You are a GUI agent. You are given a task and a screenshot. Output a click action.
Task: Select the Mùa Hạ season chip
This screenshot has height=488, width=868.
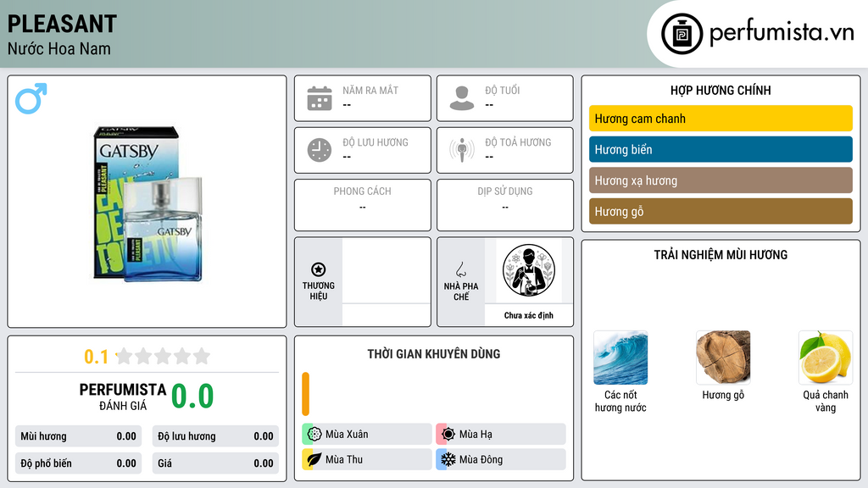coord(501,434)
